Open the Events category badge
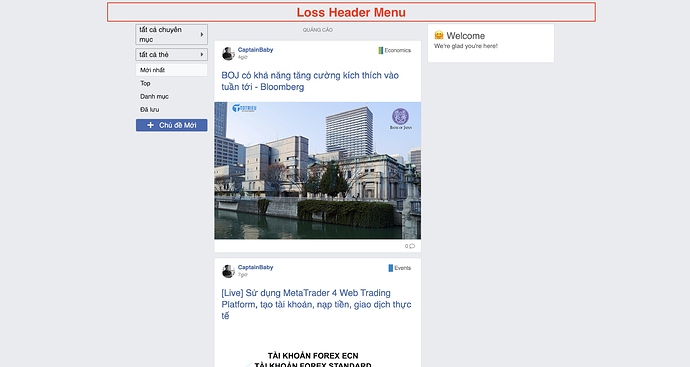The width and height of the screenshot is (690, 367). pos(400,268)
